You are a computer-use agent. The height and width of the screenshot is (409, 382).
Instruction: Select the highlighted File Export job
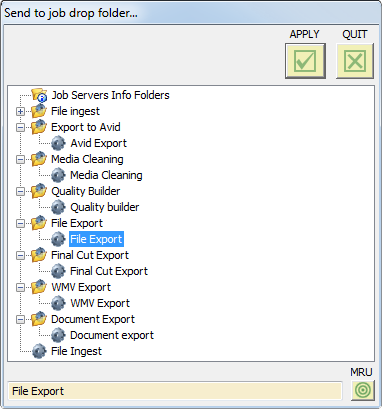tap(96, 239)
